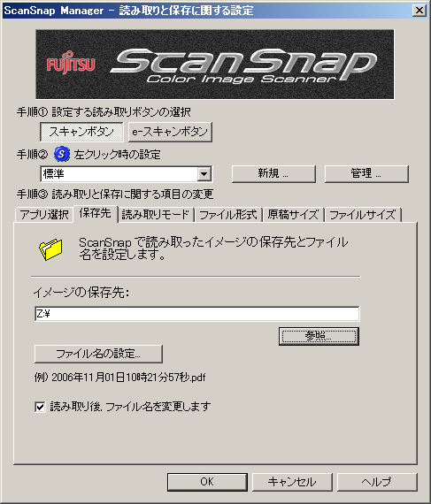Viewport: 431px width, 504px height.
Task: Select the スキャンボタン toggle button
Action: [81, 132]
